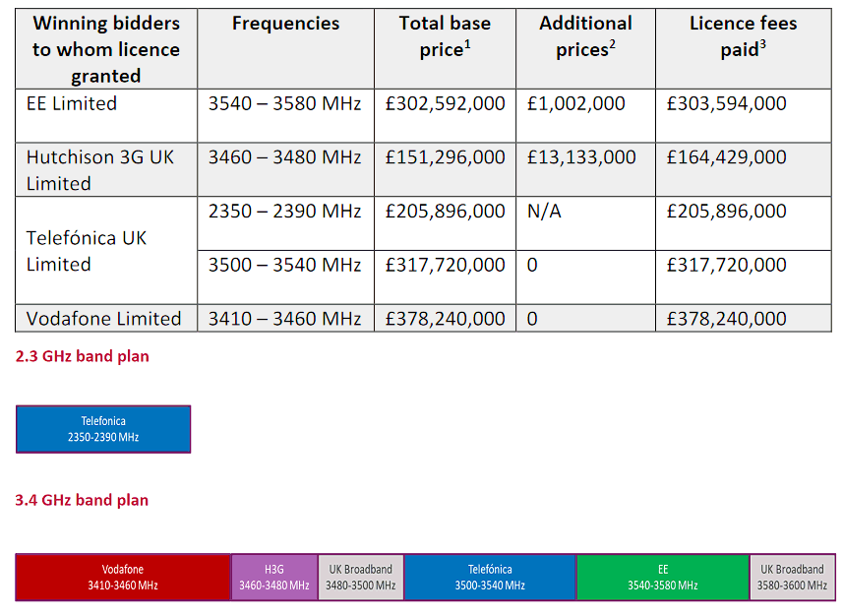
Task: Select the blue Telefónica 3500-3540 MHz block
Action: [x=490, y=577]
